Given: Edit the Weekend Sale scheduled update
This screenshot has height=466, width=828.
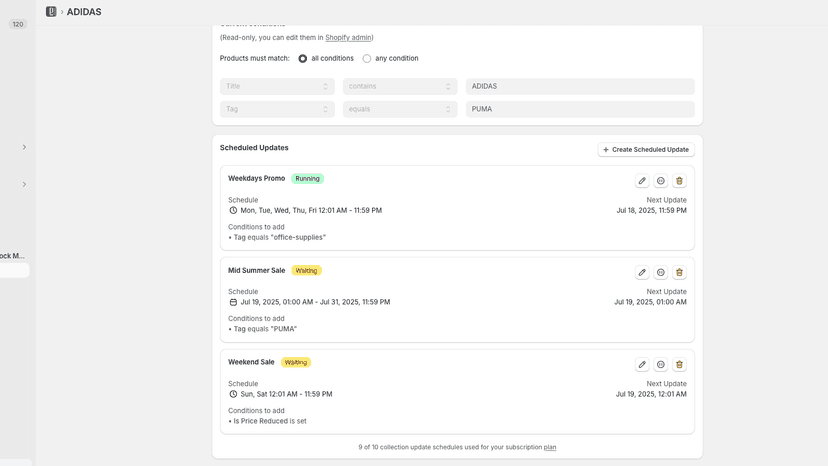Looking at the screenshot, I should [642, 365].
